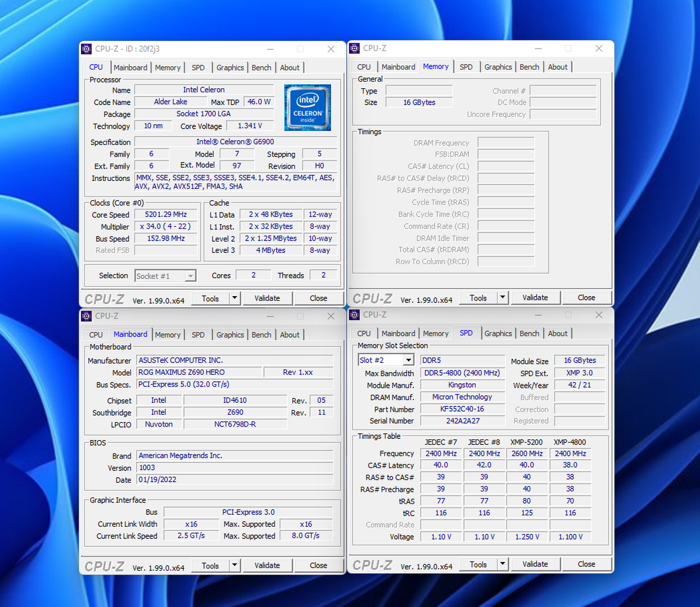
Task: Open About tab in Mainboard window
Action: 290,334
